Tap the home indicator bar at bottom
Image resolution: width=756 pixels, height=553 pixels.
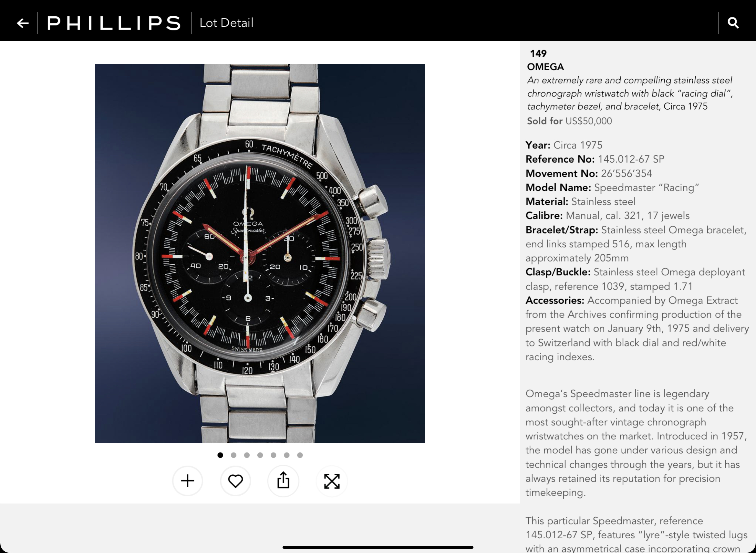pyautogui.click(x=378, y=547)
